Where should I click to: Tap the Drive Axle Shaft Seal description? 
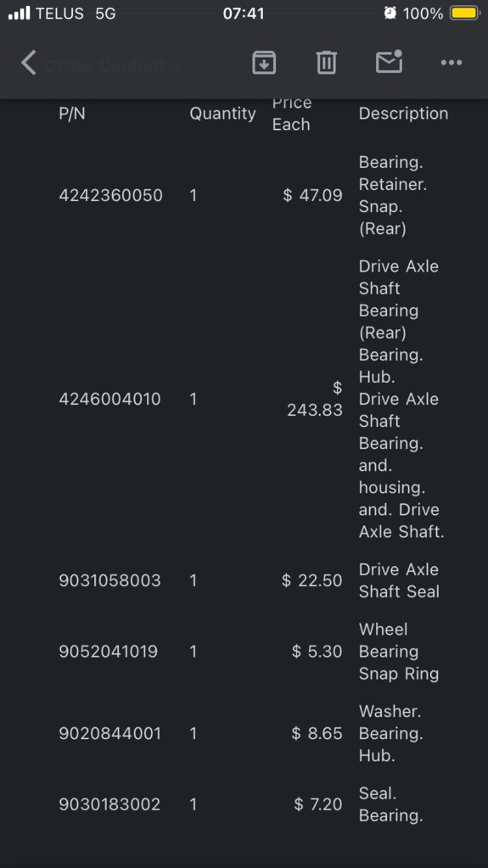point(399,580)
